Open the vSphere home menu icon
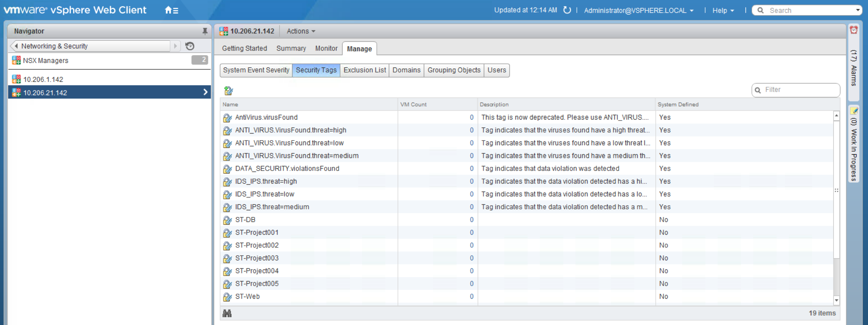868x325 pixels. pos(171,10)
